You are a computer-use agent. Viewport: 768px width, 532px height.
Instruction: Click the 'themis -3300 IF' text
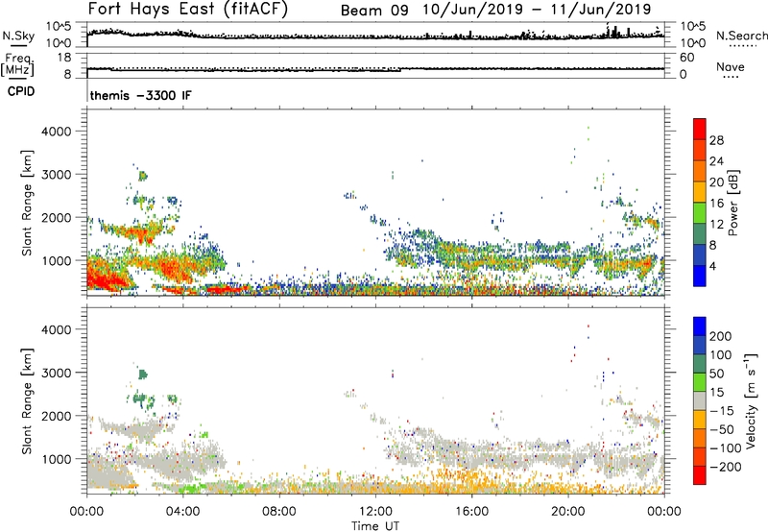[x=140, y=95]
